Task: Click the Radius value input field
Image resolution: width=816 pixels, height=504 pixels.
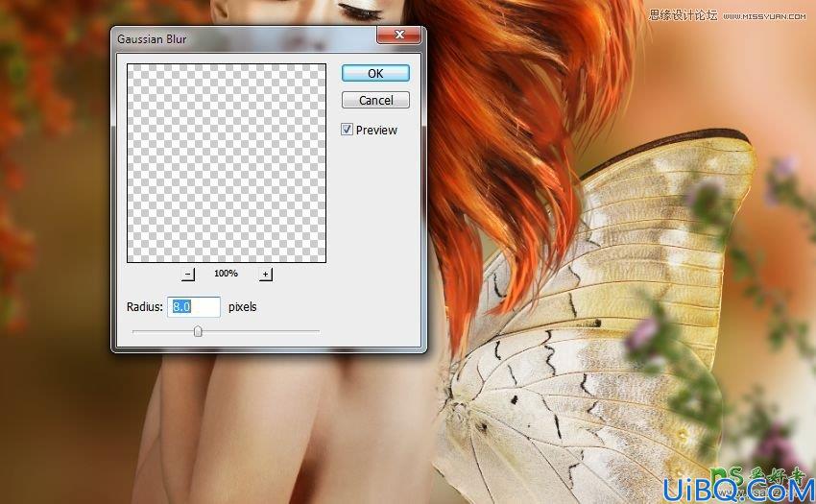Action: [x=194, y=306]
